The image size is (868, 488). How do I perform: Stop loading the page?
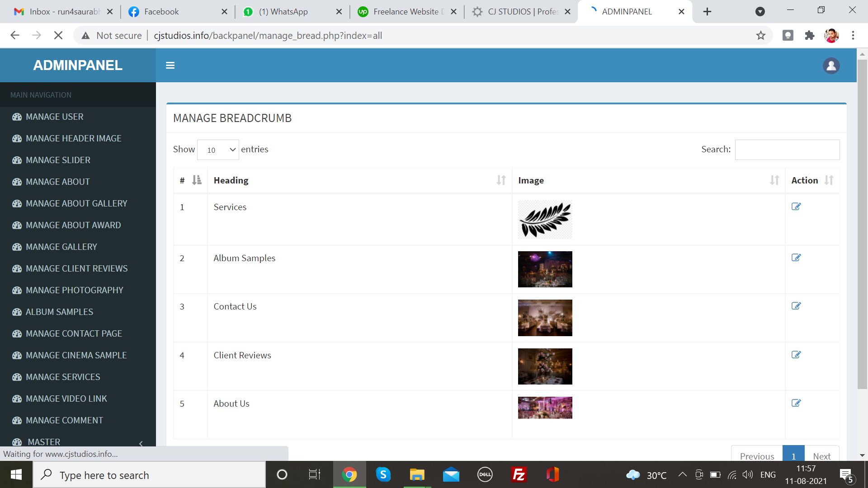pyautogui.click(x=58, y=35)
